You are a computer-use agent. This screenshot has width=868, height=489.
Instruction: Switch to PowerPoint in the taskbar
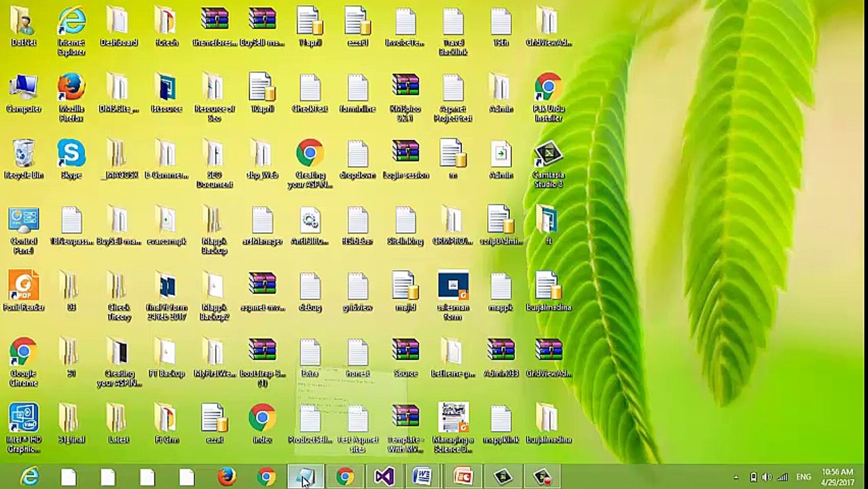pyautogui.click(x=463, y=477)
